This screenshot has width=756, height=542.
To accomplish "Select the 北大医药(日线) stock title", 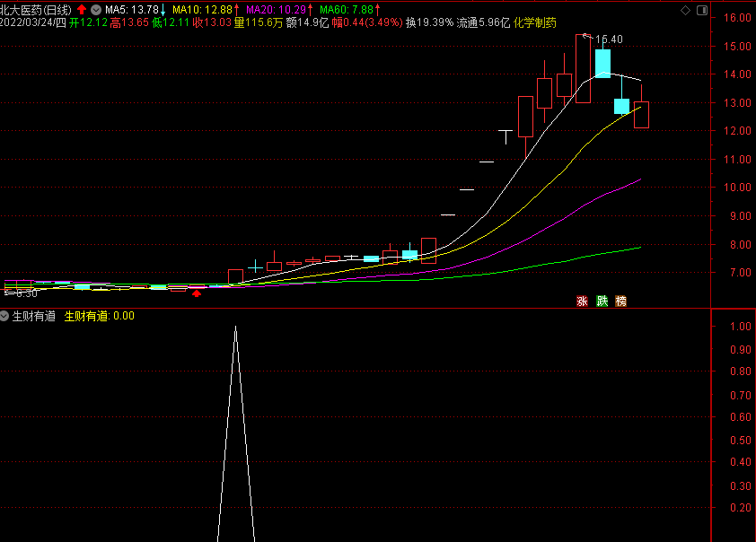I will tap(36, 10).
